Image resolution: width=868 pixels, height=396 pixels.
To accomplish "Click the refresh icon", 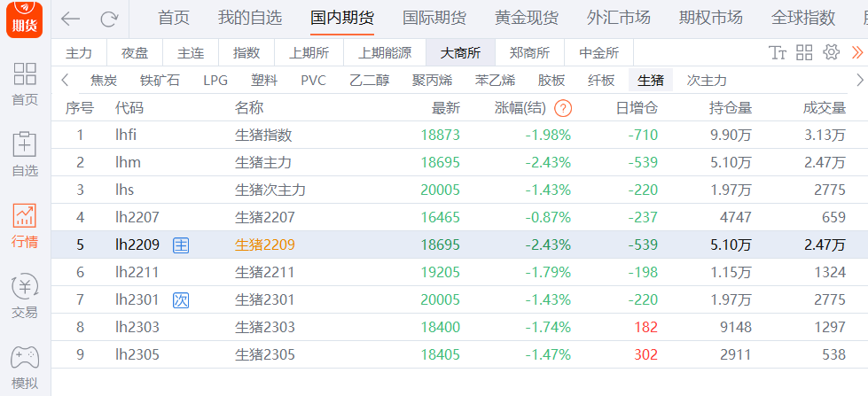I will coord(109,19).
